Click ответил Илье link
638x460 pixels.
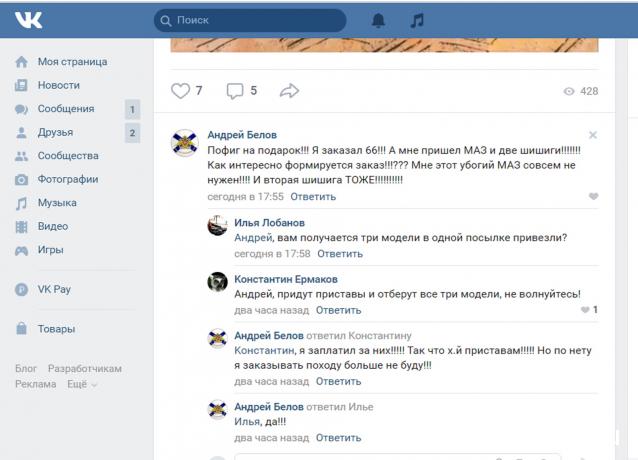(x=340, y=407)
